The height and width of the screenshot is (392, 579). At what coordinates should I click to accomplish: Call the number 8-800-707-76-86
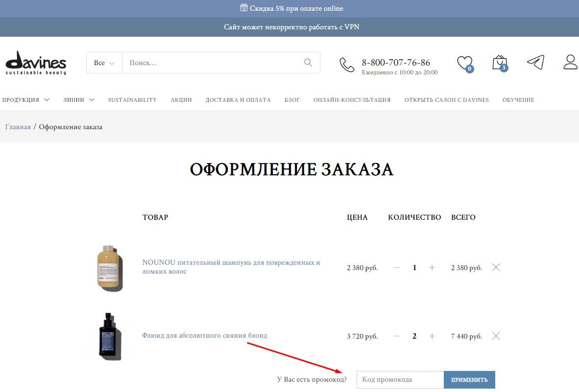(396, 62)
